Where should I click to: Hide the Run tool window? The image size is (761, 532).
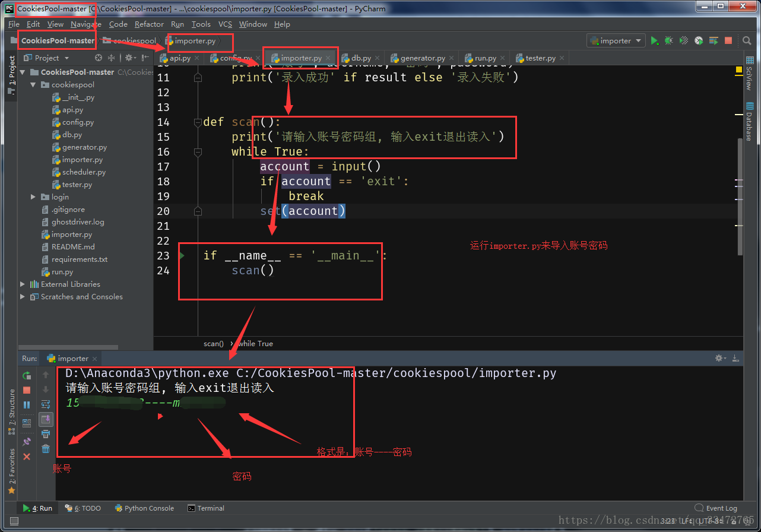[x=736, y=359]
